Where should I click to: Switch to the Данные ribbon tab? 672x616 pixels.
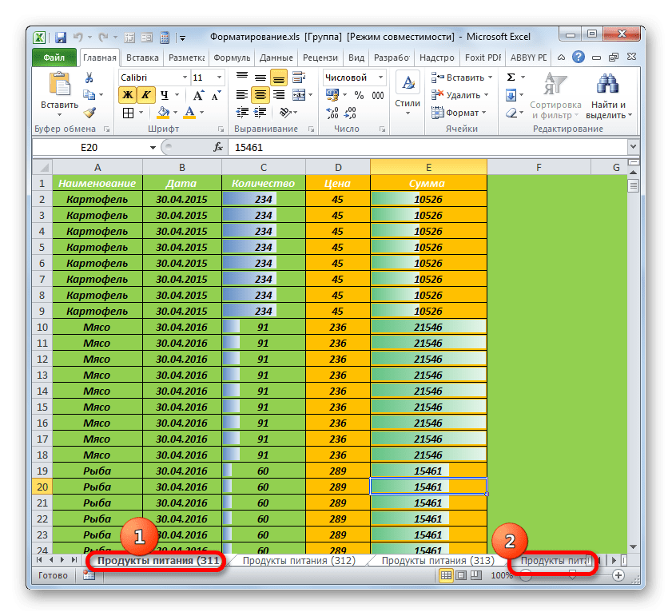pyautogui.click(x=276, y=58)
